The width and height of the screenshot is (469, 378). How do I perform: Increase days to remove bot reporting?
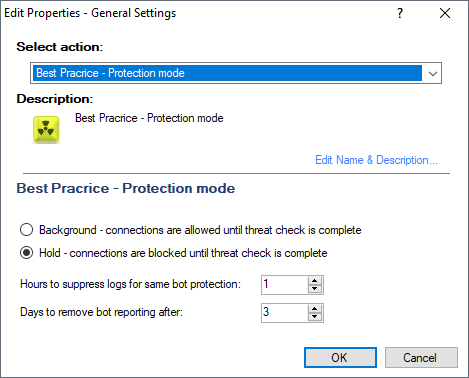pyautogui.click(x=315, y=309)
